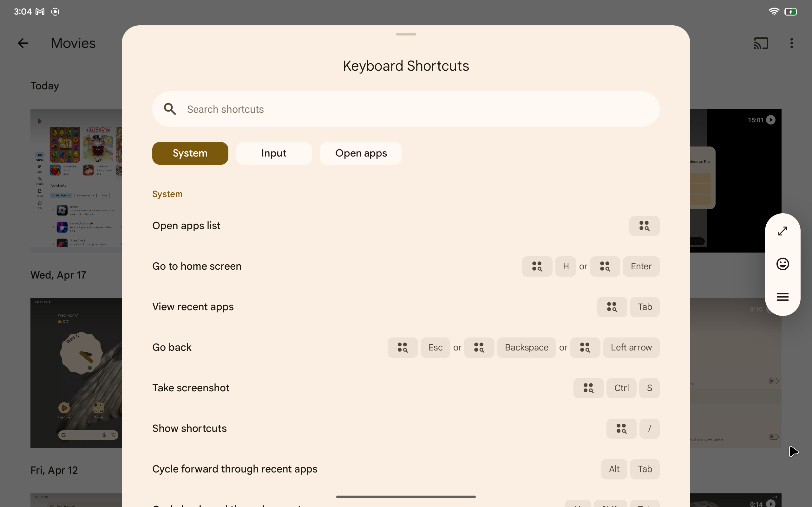Image resolution: width=812 pixels, height=507 pixels.
Task: Click the Gmail notification icon
Action: pyautogui.click(x=40, y=10)
